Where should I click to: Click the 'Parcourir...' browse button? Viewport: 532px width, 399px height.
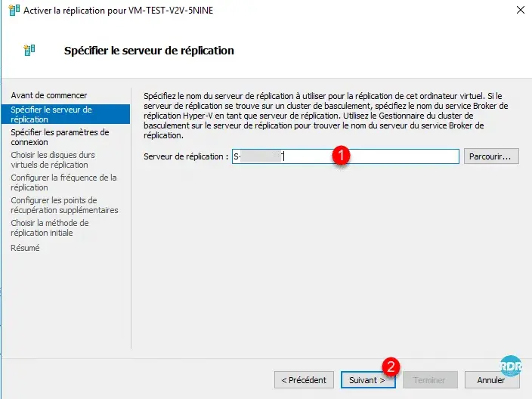click(491, 156)
